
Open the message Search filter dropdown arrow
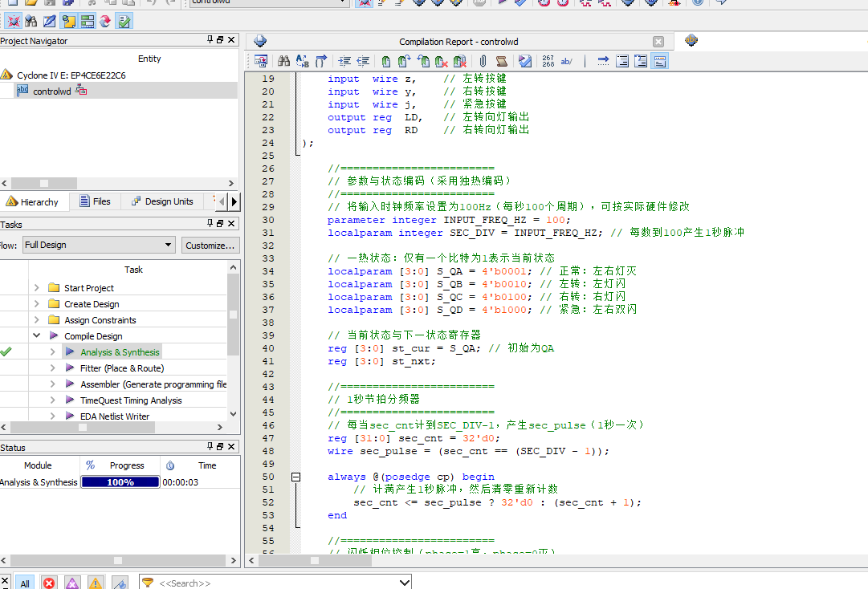tap(405, 583)
